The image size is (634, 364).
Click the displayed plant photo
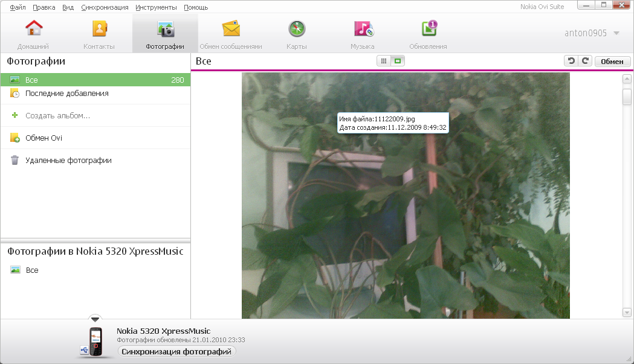click(406, 196)
